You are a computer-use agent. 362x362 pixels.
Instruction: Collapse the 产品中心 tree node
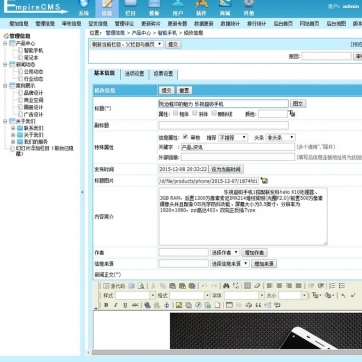pyautogui.click(x=5, y=43)
